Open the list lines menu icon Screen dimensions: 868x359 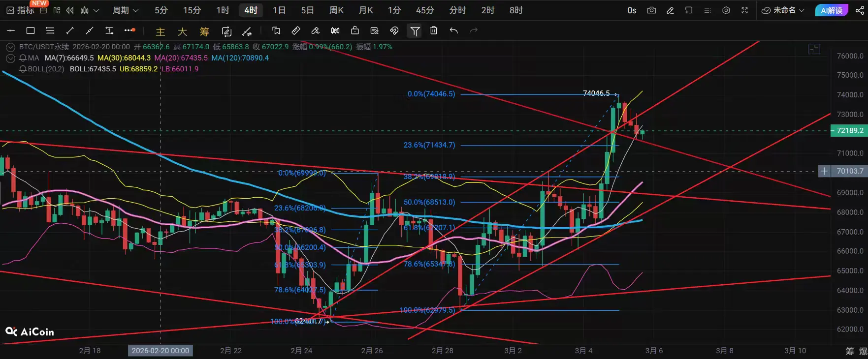coord(707,10)
